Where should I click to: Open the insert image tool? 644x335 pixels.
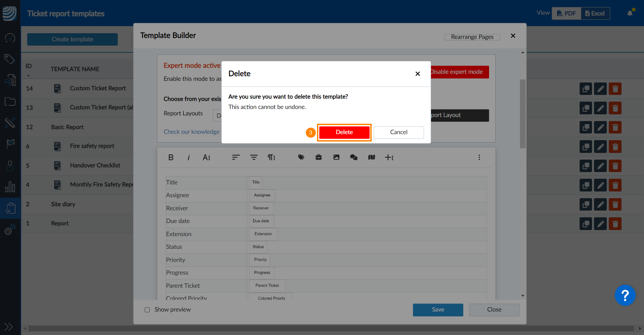click(336, 158)
